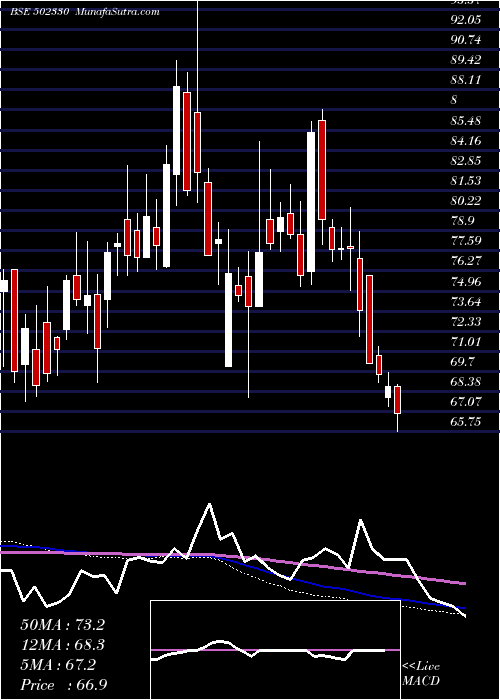
Task: Click the 77.59 price level
Action: point(466,241)
